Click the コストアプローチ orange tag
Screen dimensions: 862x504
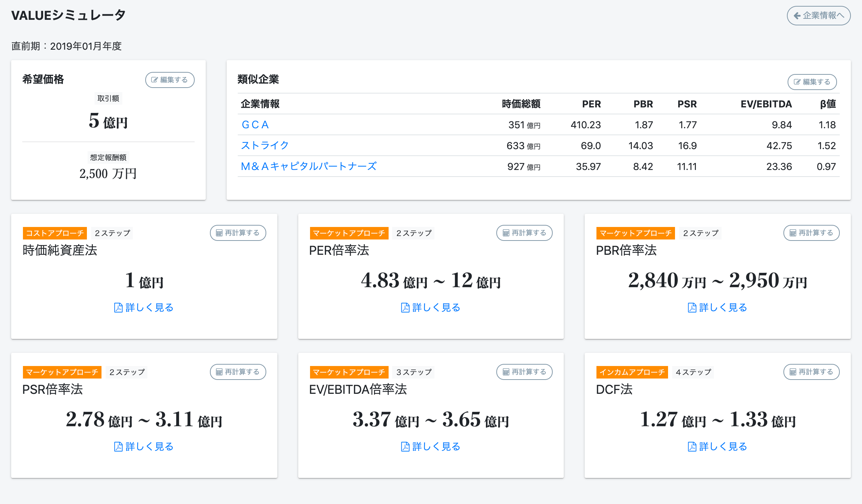pyautogui.click(x=55, y=233)
